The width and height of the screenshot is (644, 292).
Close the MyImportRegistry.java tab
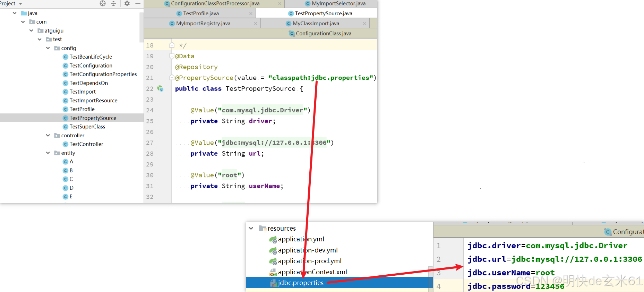[256, 24]
